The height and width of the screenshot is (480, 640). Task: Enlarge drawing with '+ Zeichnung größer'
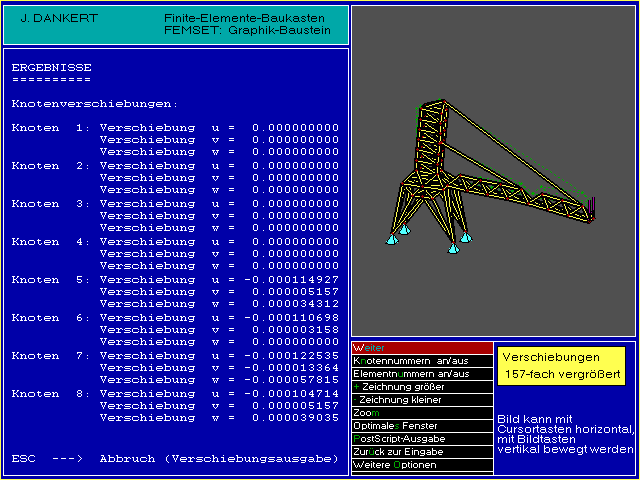click(422, 386)
